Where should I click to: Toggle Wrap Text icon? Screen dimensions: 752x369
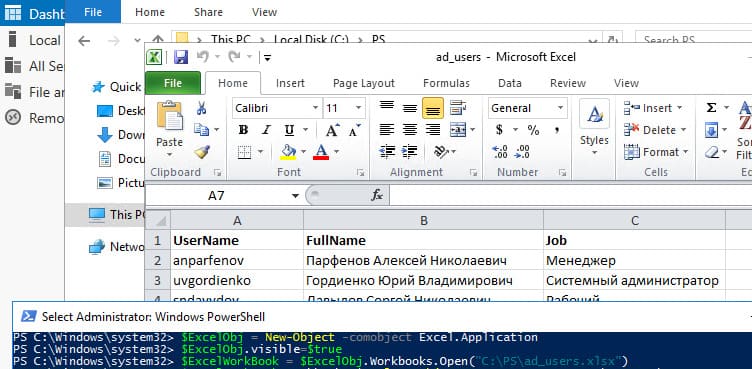(458, 108)
